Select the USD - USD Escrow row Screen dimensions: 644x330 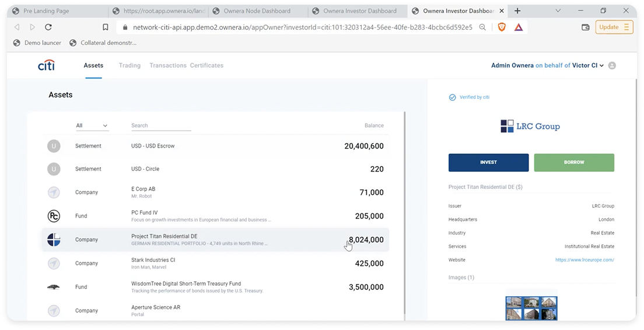coord(216,146)
